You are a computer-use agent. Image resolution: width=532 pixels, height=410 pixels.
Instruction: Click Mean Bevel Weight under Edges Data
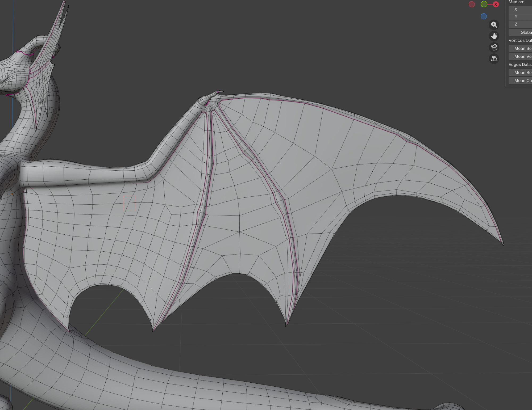pyautogui.click(x=520, y=73)
